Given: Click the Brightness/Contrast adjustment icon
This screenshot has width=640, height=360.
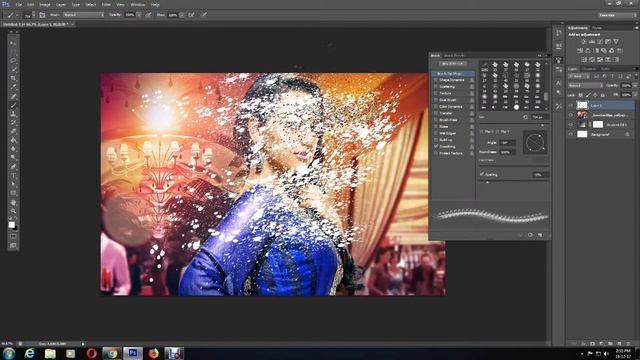Looking at the screenshot, I should pyautogui.click(x=584, y=42).
